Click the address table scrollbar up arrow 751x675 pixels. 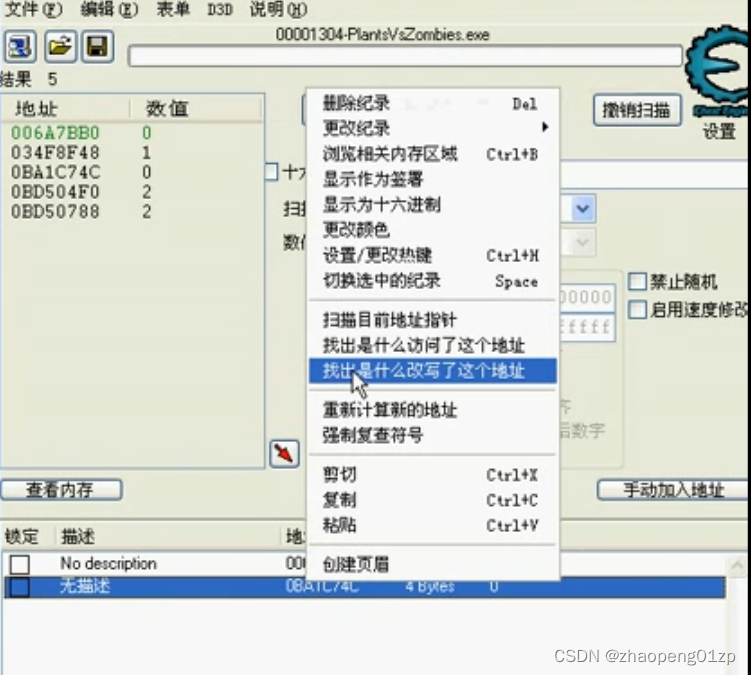[737, 564]
